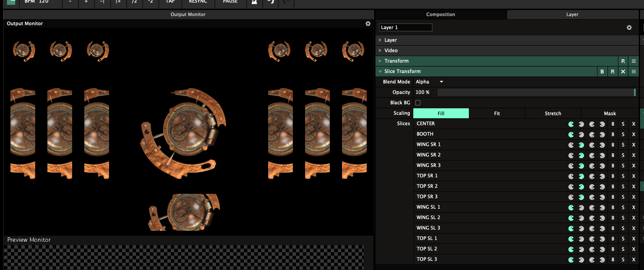
Task: Switch to the Layer tab
Action: (x=572, y=14)
